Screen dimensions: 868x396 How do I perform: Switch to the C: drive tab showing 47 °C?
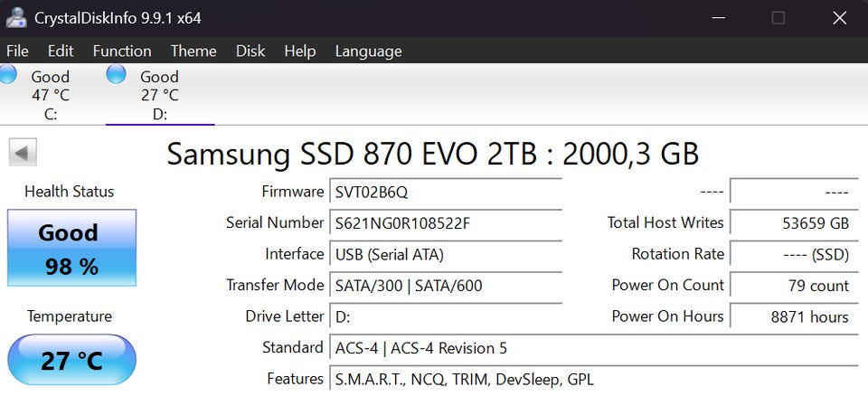click(x=51, y=95)
